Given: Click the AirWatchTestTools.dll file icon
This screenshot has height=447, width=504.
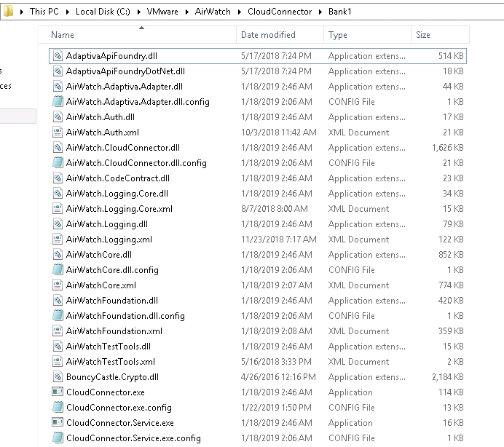Looking at the screenshot, I should (58, 346).
